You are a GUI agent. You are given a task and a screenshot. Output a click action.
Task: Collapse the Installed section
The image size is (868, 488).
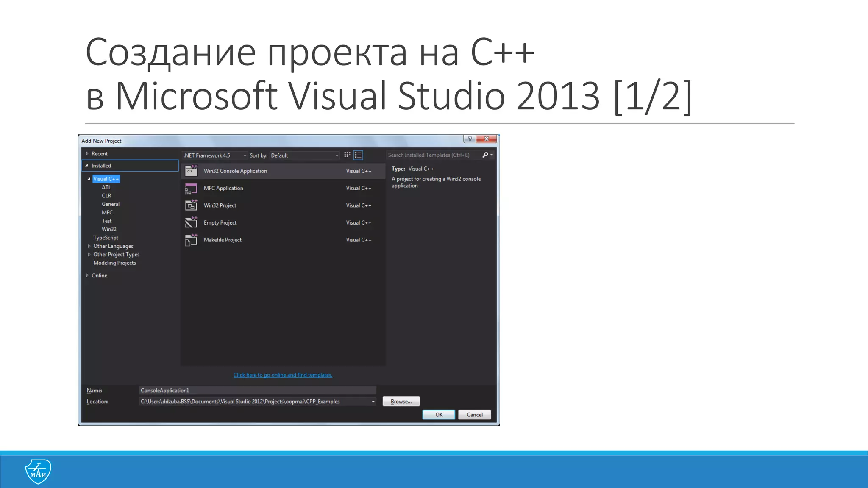[86, 166]
